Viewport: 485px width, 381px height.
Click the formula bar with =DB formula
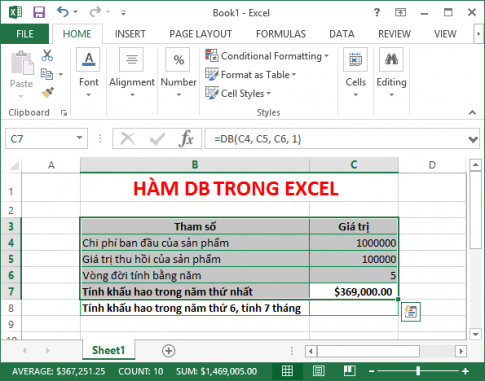[335, 138]
